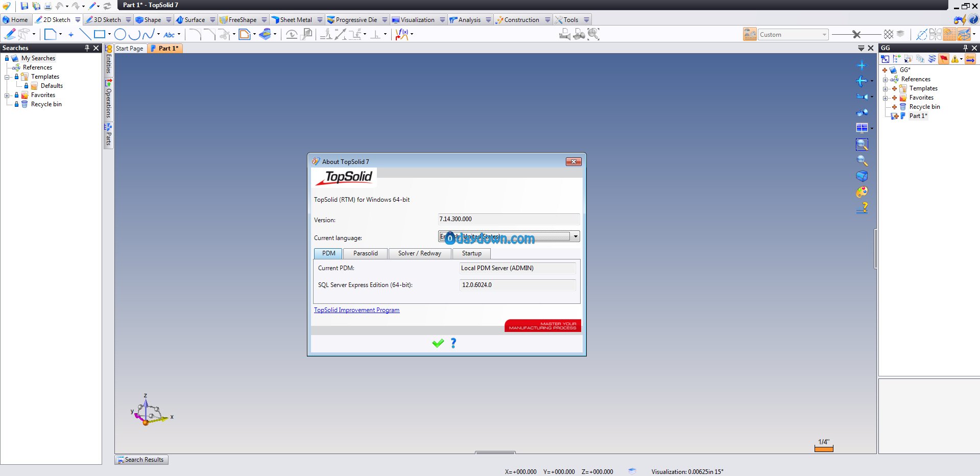Expand Favorites in the Searches tree
980x476 pixels.
[x=7, y=96]
